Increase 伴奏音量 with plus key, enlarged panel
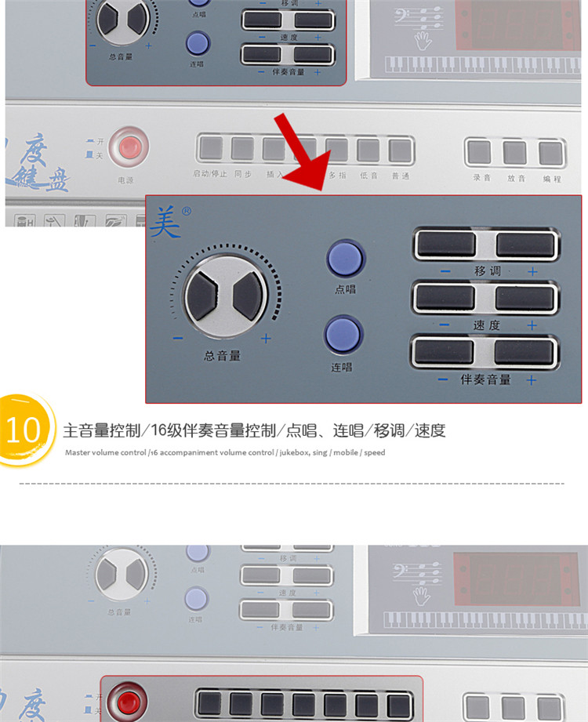The image size is (588, 722). click(x=524, y=352)
